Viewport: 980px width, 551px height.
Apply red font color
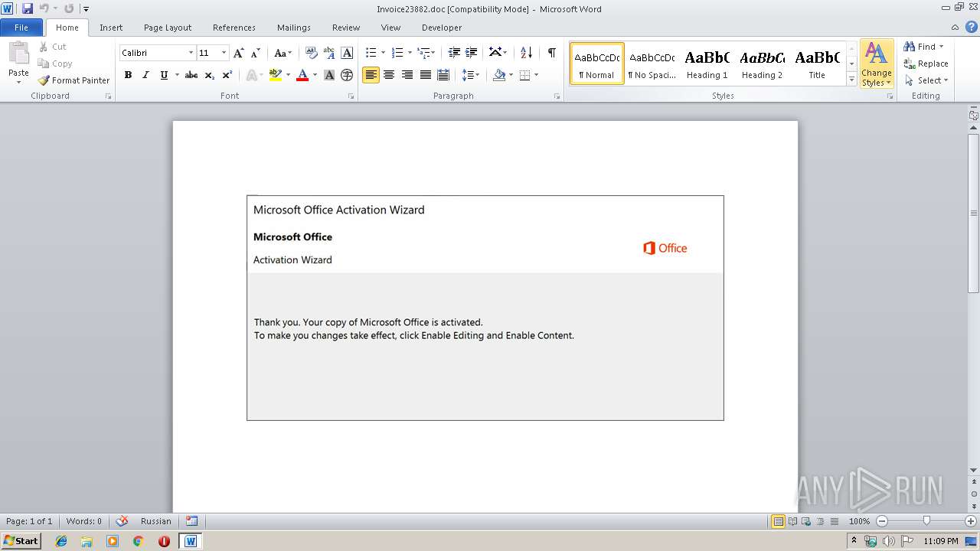[x=302, y=75]
